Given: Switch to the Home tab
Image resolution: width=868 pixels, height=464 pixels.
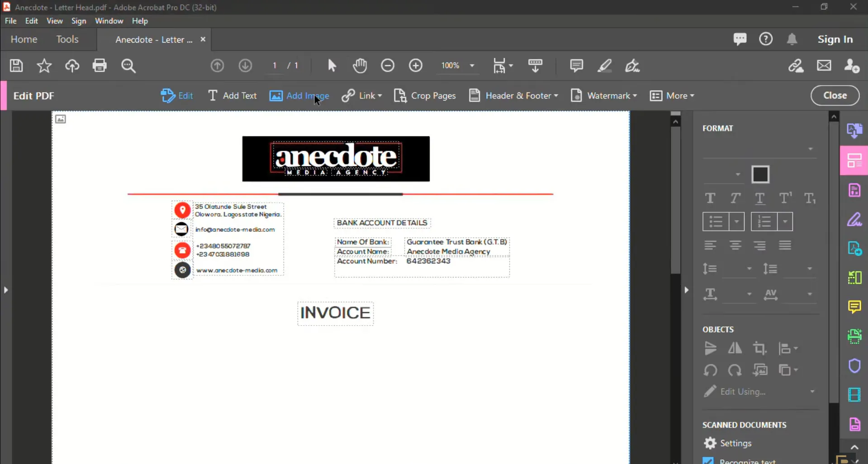Looking at the screenshot, I should click(x=24, y=39).
